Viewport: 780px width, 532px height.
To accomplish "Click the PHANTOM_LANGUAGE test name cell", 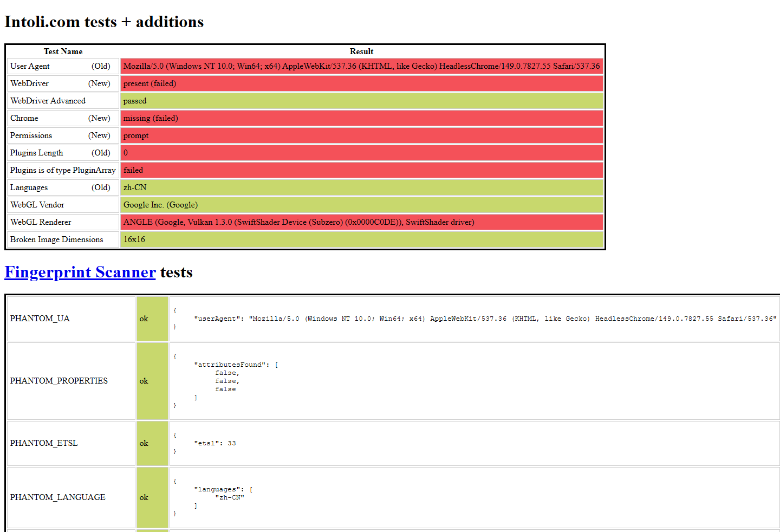I will 71,497.
